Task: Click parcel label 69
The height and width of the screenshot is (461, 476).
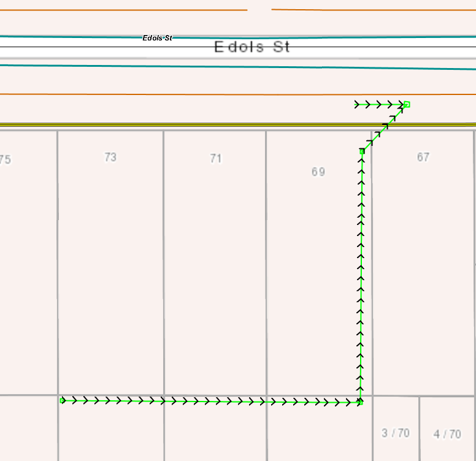Action: click(x=318, y=172)
